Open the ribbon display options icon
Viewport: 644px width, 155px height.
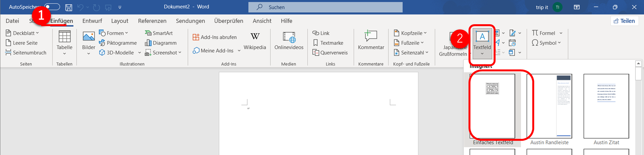point(577,7)
